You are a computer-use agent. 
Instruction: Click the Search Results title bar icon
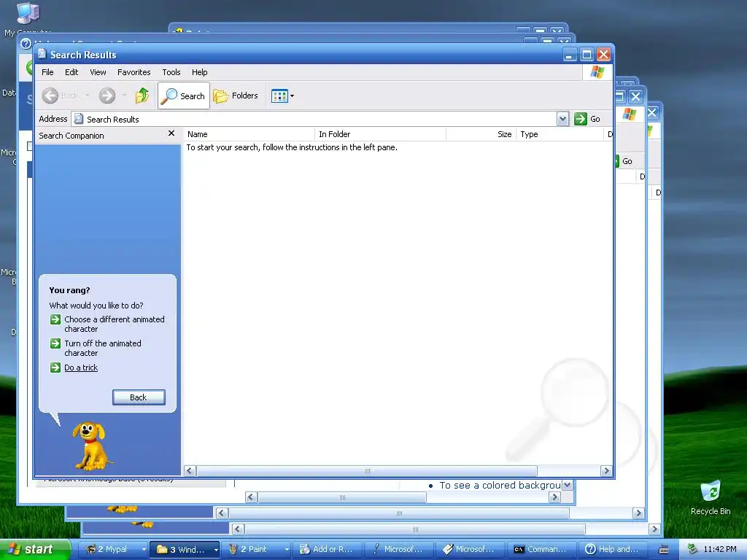point(42,54)
